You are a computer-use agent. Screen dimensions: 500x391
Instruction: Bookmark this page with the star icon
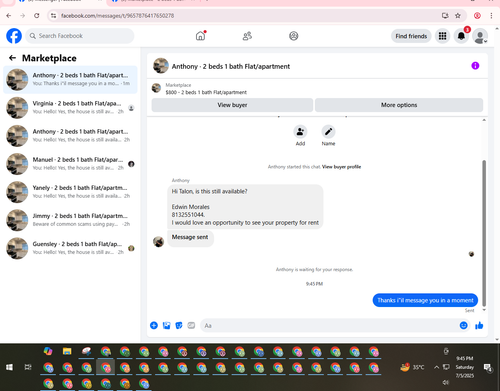pos(458,16)
